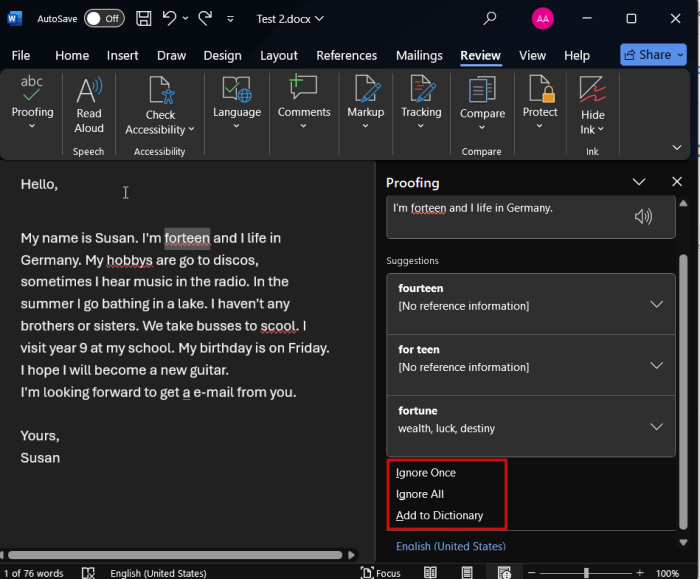Click the Read Aloud icon
The width and height of the screenshot is (700, 579).
tap(89, 92)
